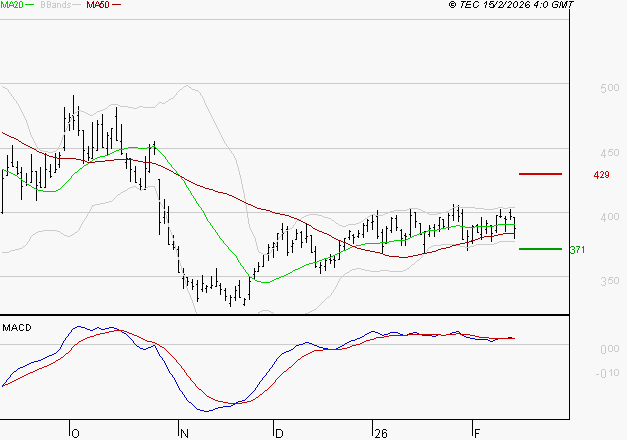Screen dimensions: 627x440
Task: Click the green 371 support value
Action: tap(577, 250)
